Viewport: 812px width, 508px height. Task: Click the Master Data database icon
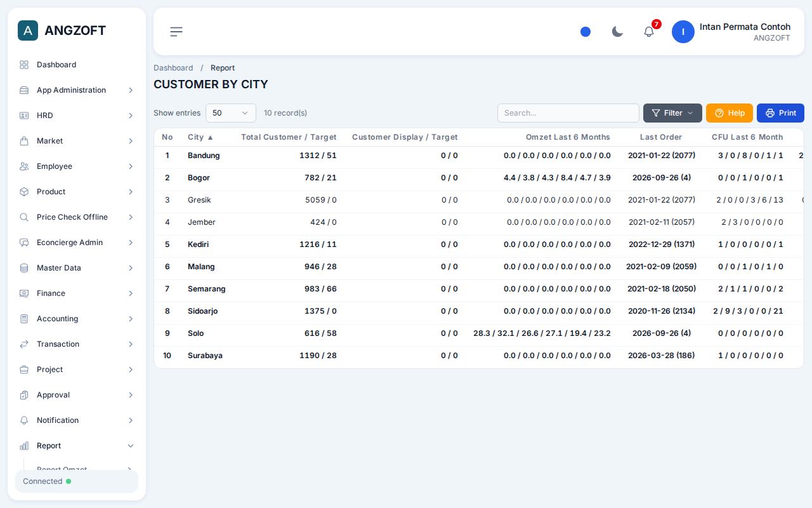[x=24, y=268]
